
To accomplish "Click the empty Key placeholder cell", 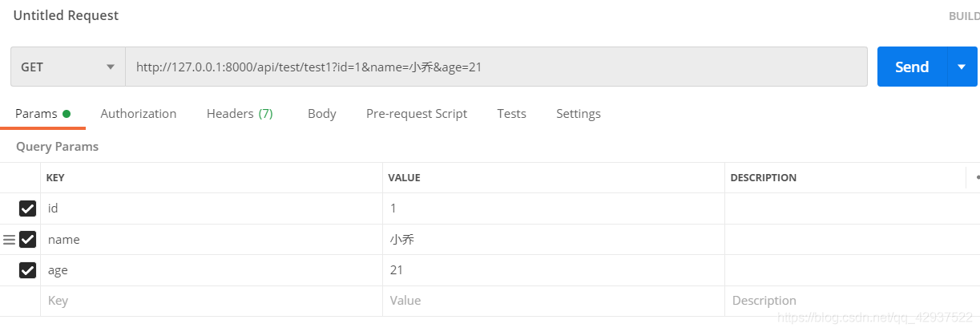I will (x=208, y=301).
